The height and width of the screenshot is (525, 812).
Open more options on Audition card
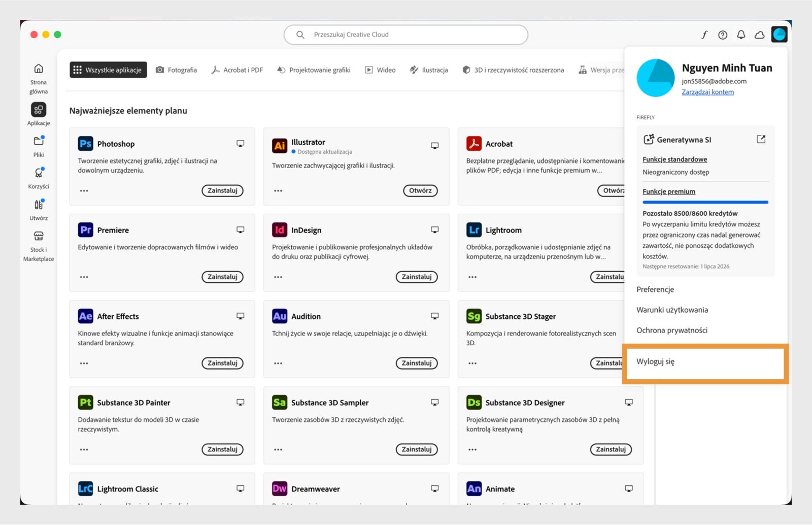pyautogui.click(x=278, y=364)
